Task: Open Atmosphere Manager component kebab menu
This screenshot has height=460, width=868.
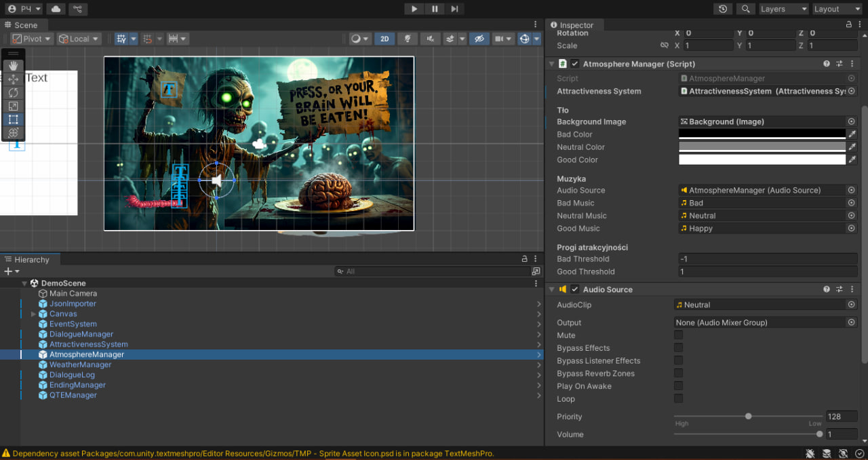Action: (852, 64)
